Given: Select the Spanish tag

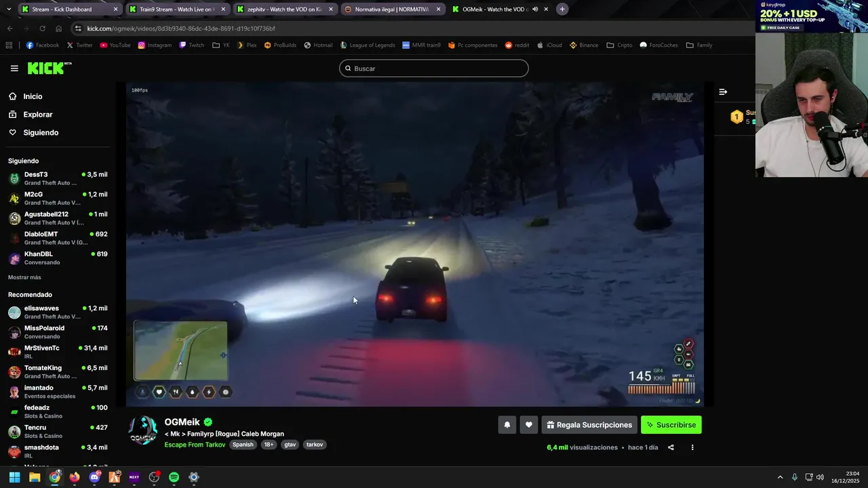Looking at the screenshot, I should click(243, 445).
